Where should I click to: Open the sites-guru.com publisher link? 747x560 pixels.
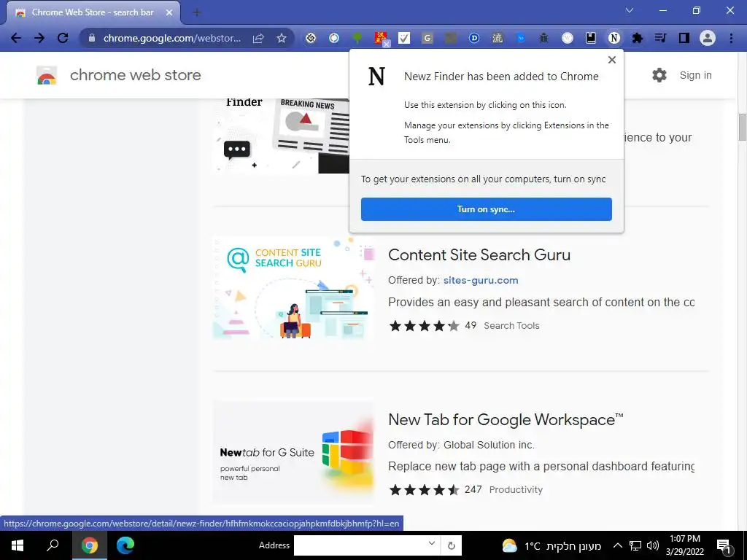(481, 281)
